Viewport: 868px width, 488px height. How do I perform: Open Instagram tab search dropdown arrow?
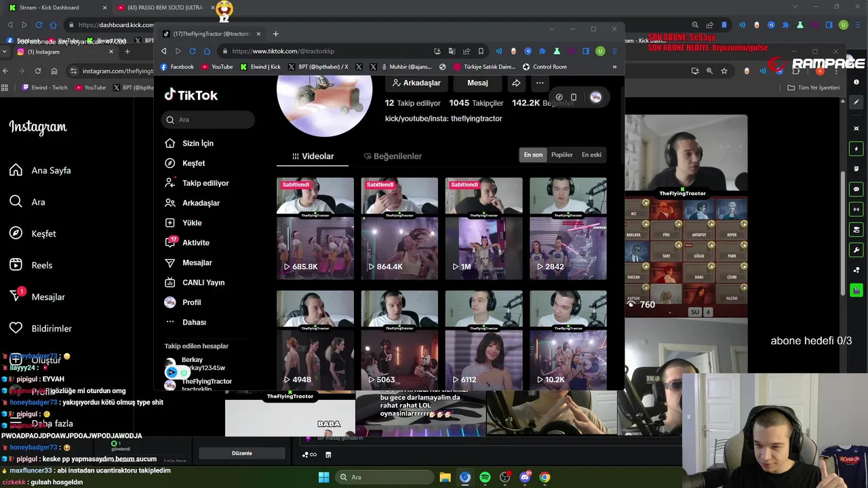(5, 52)
